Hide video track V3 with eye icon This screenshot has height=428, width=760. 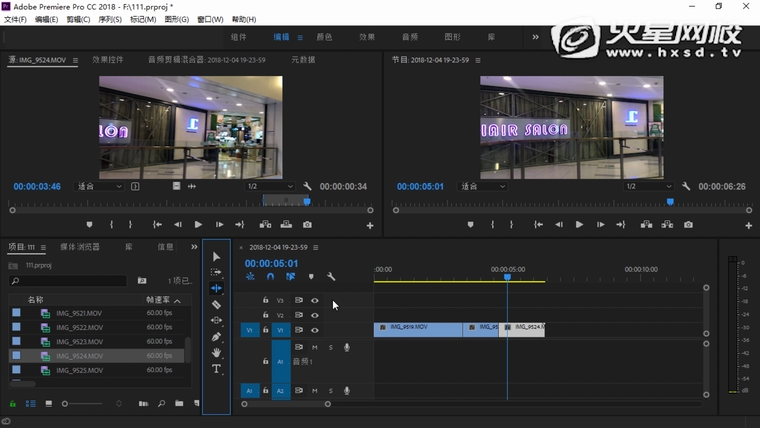314,300
